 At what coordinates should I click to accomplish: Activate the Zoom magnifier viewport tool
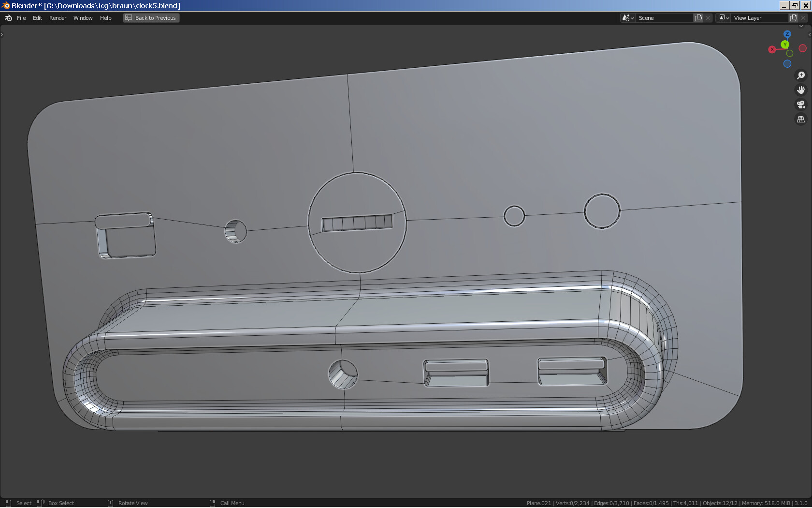click(801, 75)
